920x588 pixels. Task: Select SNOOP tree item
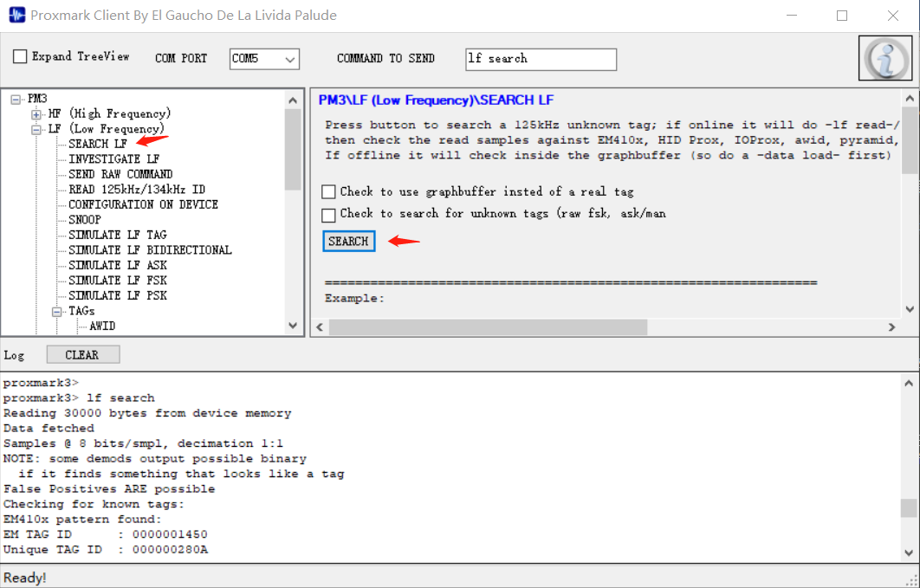point(85,220)
